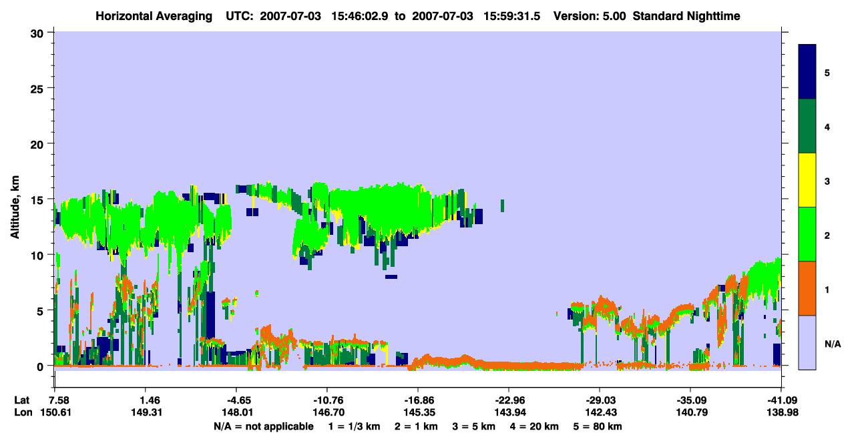Click the longitude value 143.94
This screenshot has height=445, width=868.
coord(509,412)
